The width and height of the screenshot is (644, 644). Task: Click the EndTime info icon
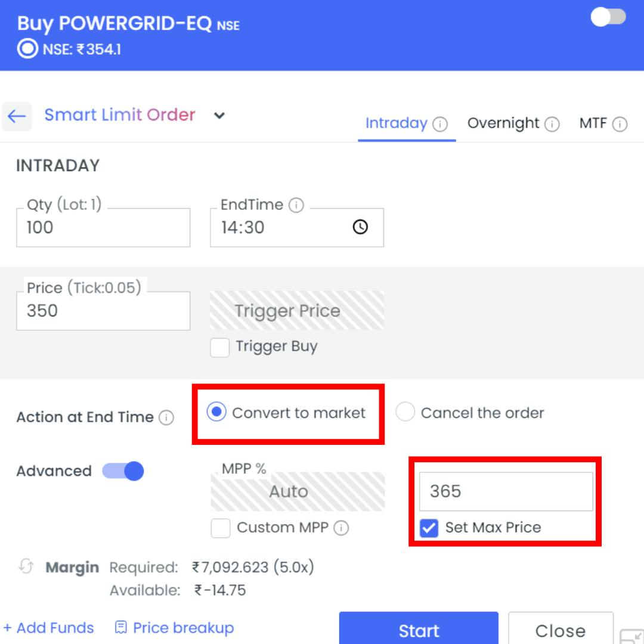tap(296, 205)
